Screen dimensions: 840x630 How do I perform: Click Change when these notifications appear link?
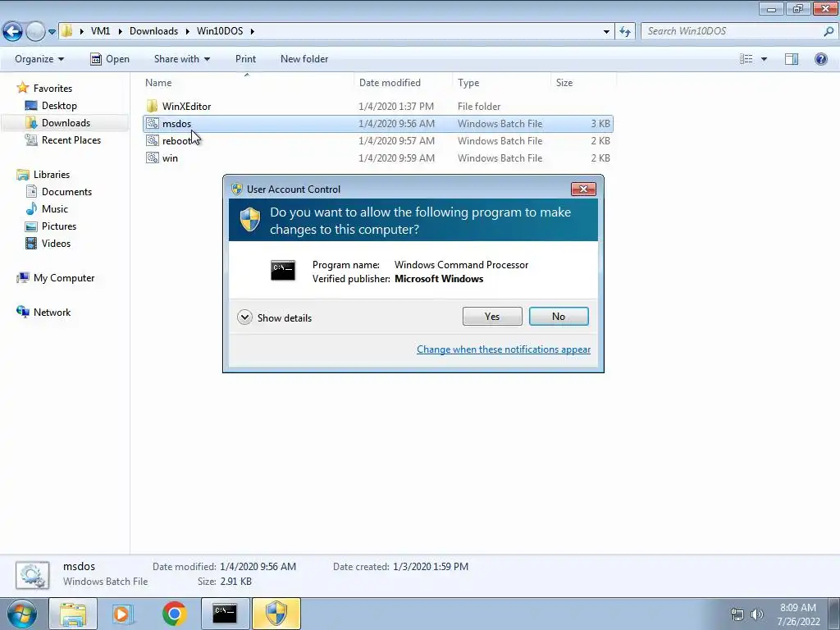[504, 349]
